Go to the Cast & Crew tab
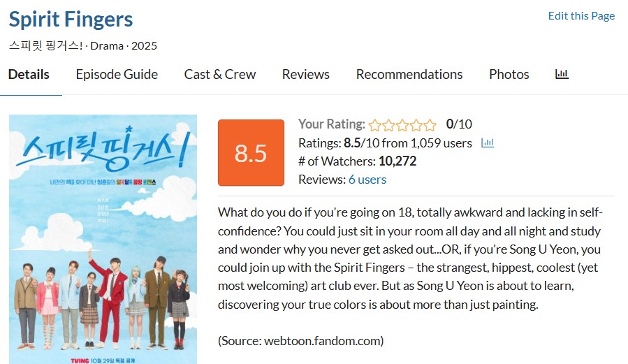 [220, 74]
